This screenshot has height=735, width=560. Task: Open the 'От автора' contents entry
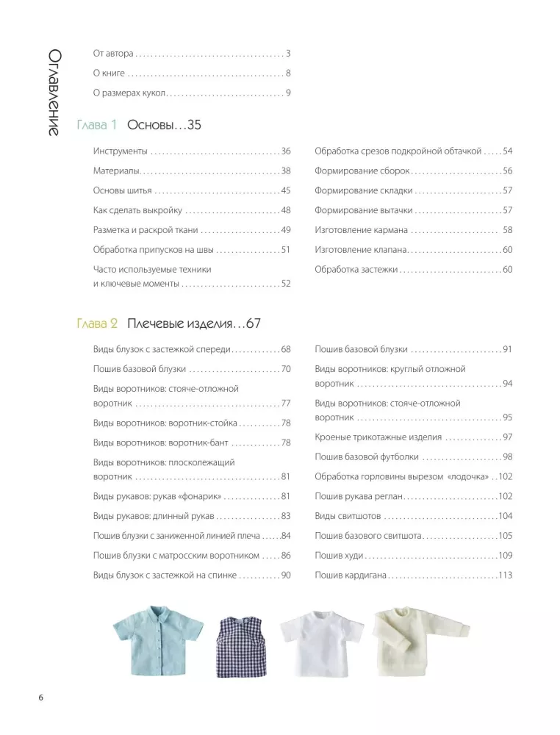192,54
